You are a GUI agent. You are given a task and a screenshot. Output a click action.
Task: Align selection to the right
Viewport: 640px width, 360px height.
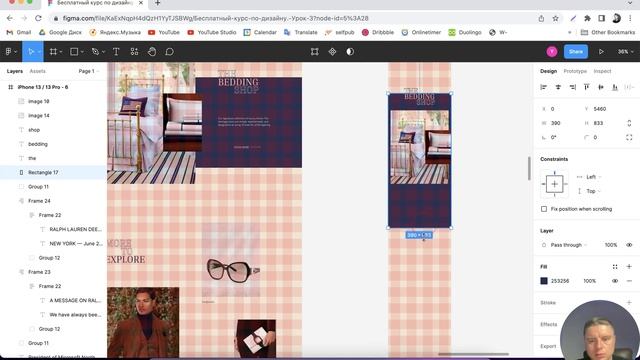[x=572, y=87]
